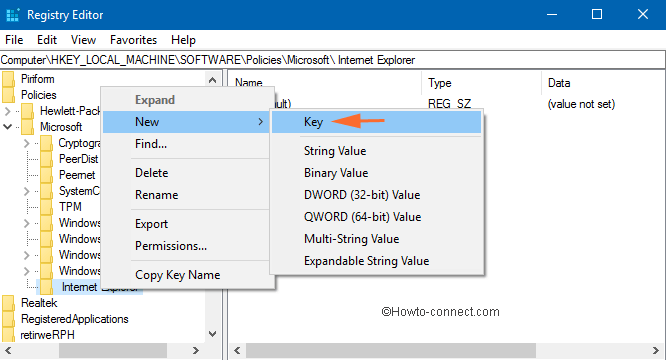Click the Peernet folder icon
This screenshot has width=666, height=360.
click(x=46, y=175)
